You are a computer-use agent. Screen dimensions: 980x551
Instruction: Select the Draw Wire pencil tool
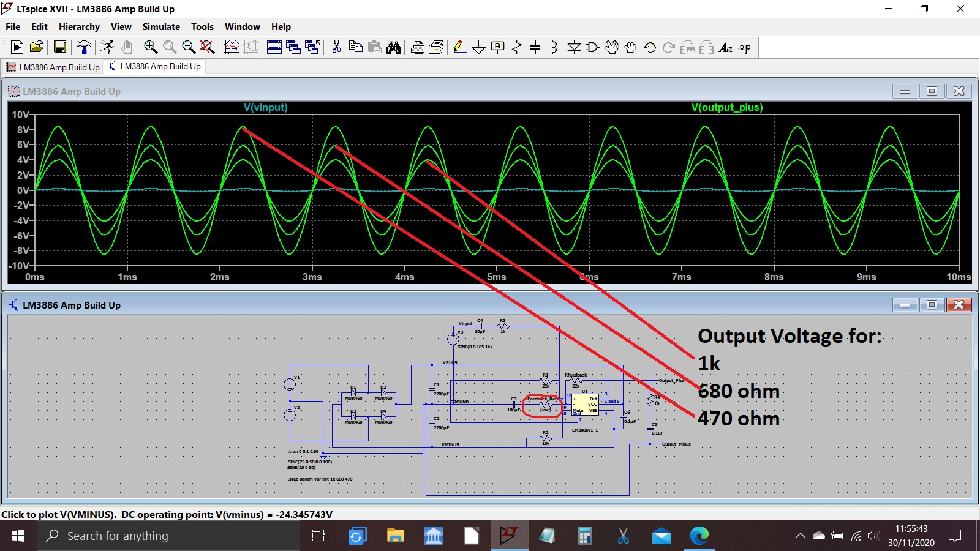click(460, 47)
